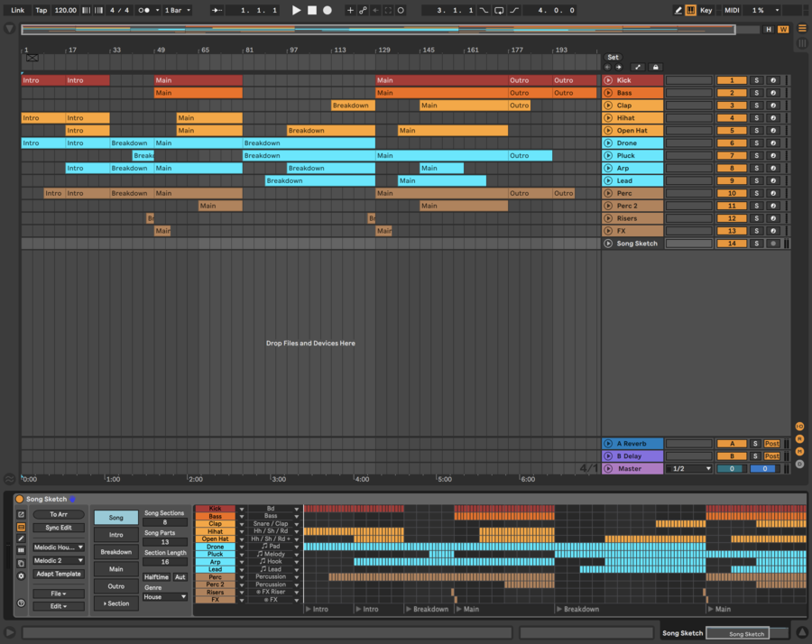This screenshot has height=644, width=812.
Task: Solo the Lead track
Action: 757,181
